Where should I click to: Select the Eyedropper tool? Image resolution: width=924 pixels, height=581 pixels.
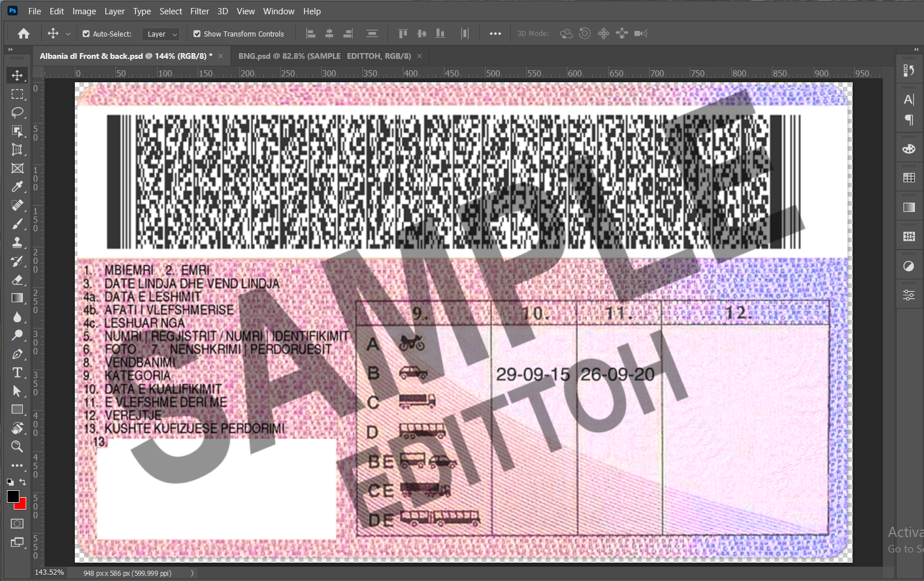coord(17,187)
